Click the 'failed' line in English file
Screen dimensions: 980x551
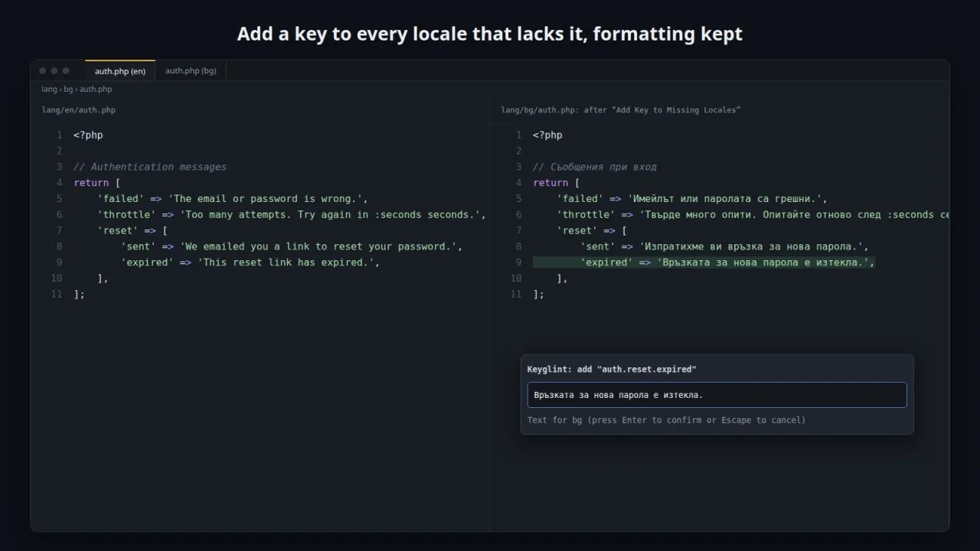click(233, 199)
